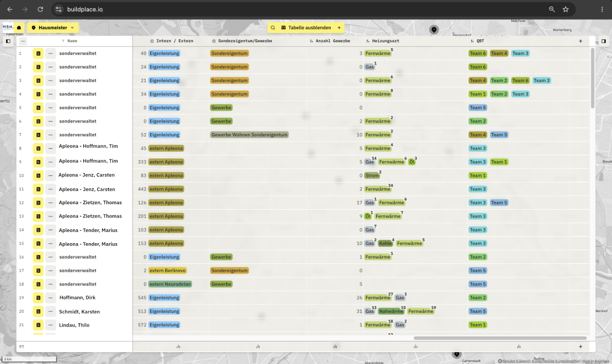Toggle the right sidebar panel icon
Viewport: 612px width, 364px height.
pos(604,41)
